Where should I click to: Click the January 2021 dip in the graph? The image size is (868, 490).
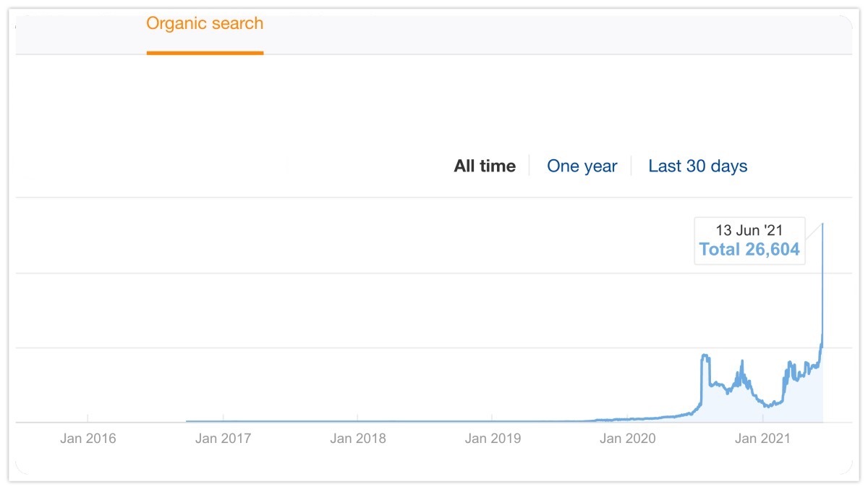(x=767, y=406)
